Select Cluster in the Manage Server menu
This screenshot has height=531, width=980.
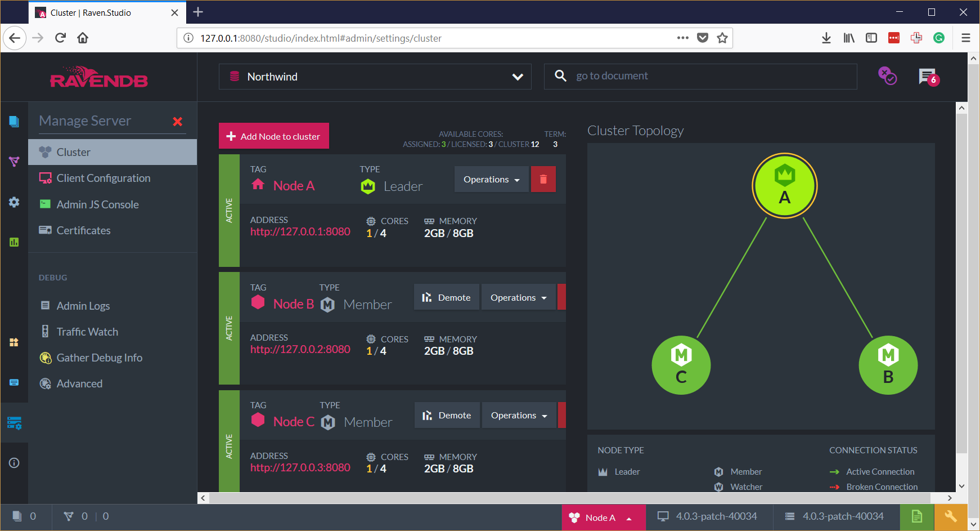point(113,152)
